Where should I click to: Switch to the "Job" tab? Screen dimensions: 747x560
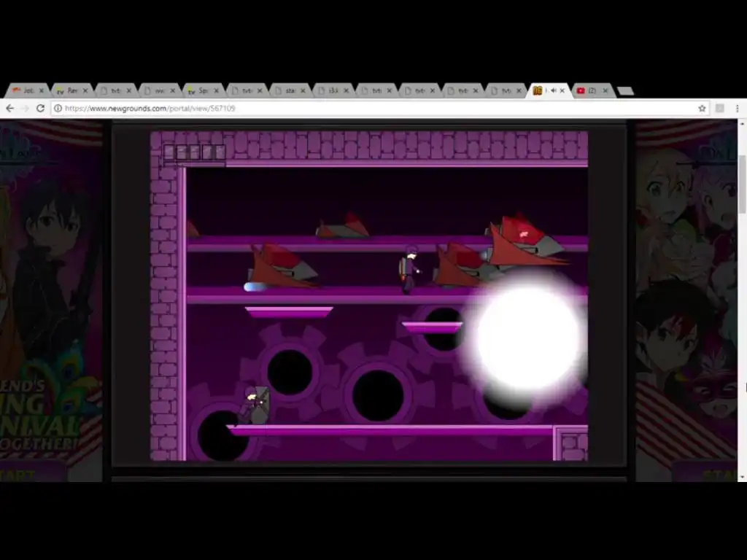tap(24, 90)
